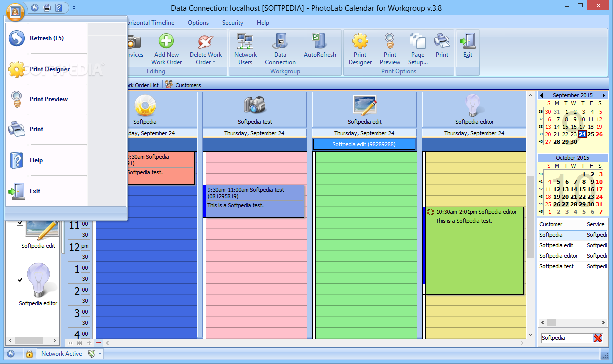Select all-day event Softpedia edit (98289288)
The width and height of the screenshot is (613, 364).
[x=364, y=144]
